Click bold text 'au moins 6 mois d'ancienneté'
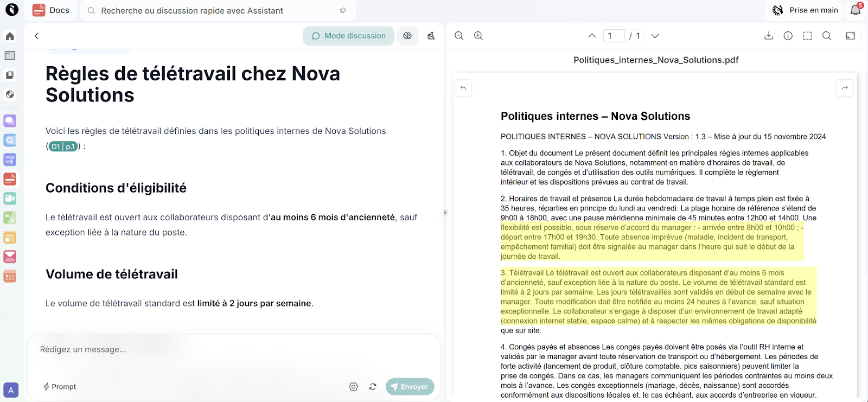Image resolution: width=868 pixels, height=402 pixels. tap(333, 218)
